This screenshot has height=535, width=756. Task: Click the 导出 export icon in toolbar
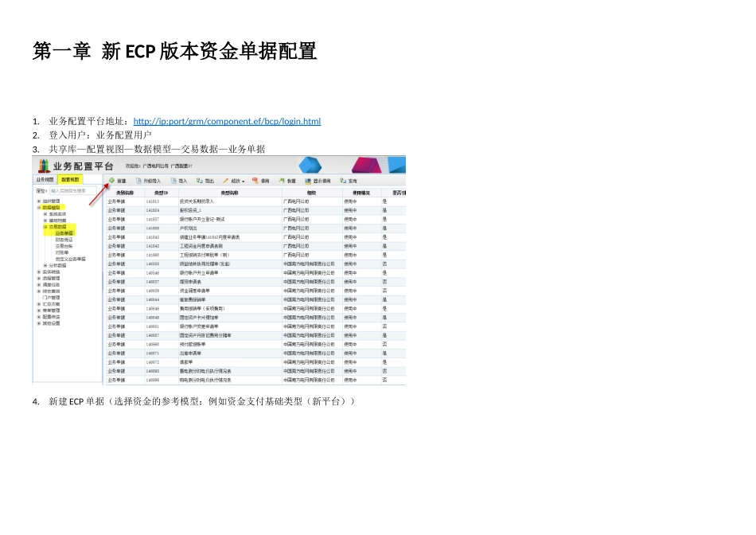pos(200,181)
